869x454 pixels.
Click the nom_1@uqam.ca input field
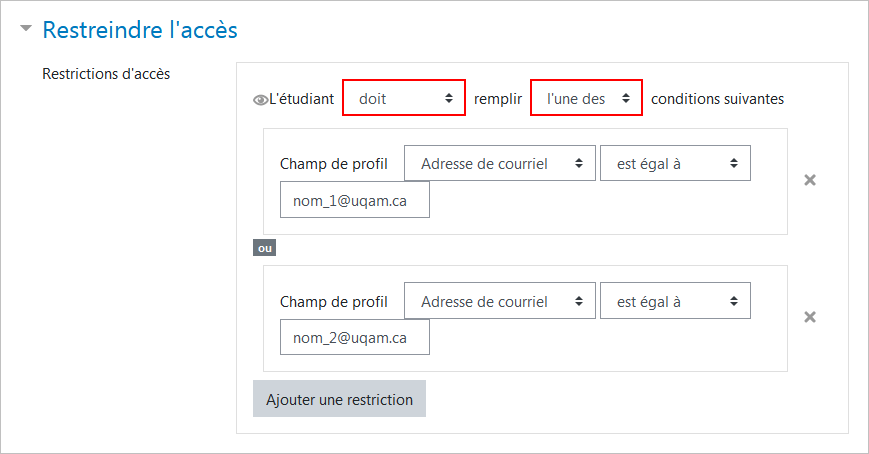[x=355, y=200]
